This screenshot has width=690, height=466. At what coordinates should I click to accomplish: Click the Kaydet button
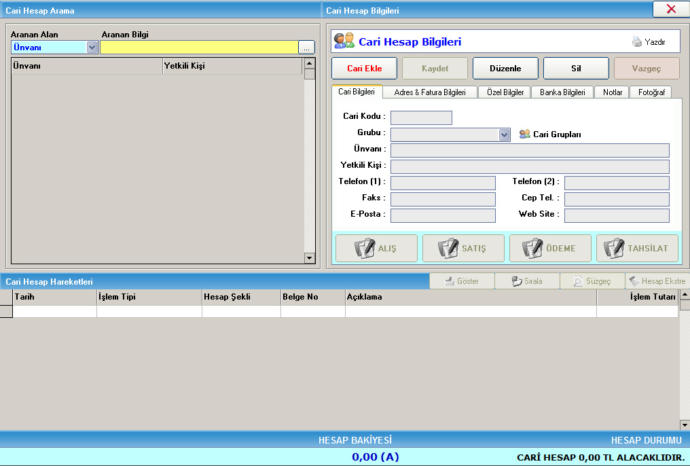pyautogui.click(x=435, y=69)
